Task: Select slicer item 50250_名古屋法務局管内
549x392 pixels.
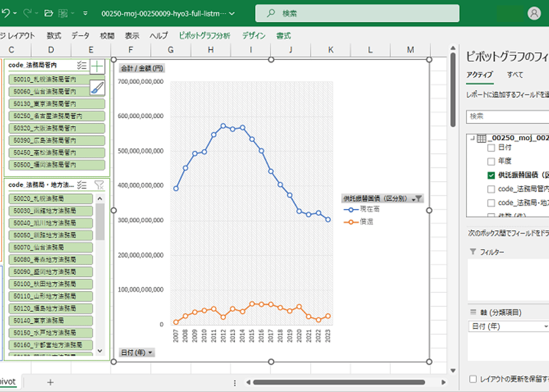Action: pos(56,116)
